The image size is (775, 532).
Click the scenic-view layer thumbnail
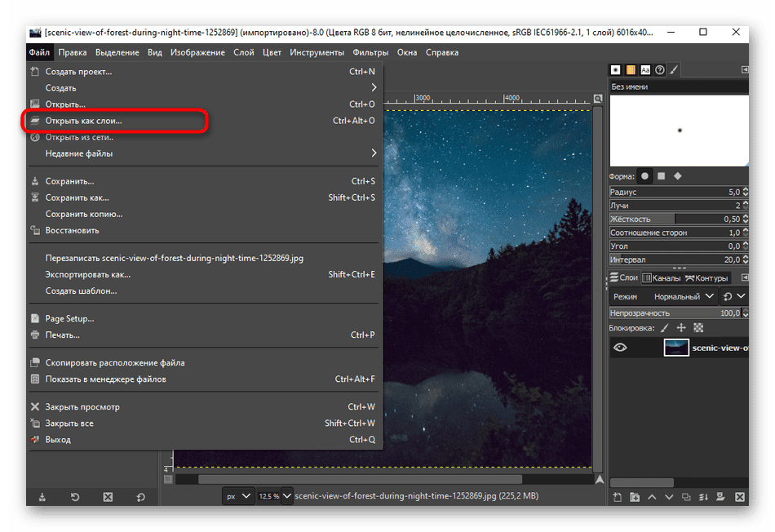coord(676,348)
